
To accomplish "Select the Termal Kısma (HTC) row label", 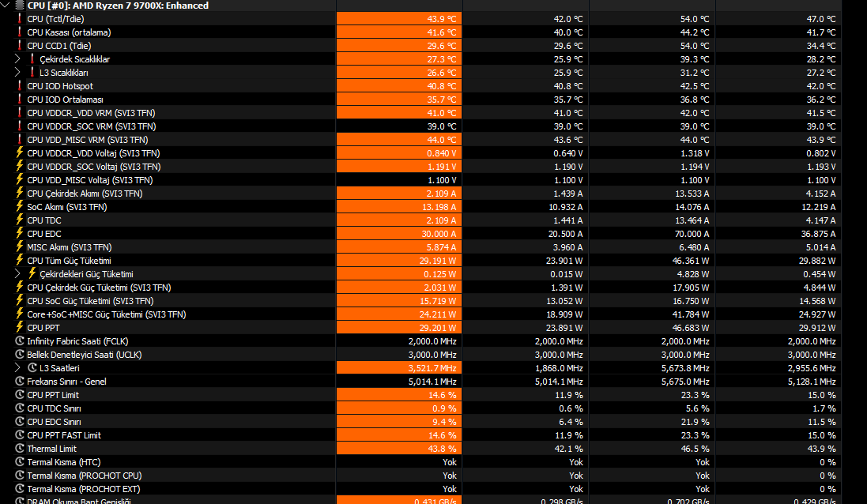I will point(64,462).
